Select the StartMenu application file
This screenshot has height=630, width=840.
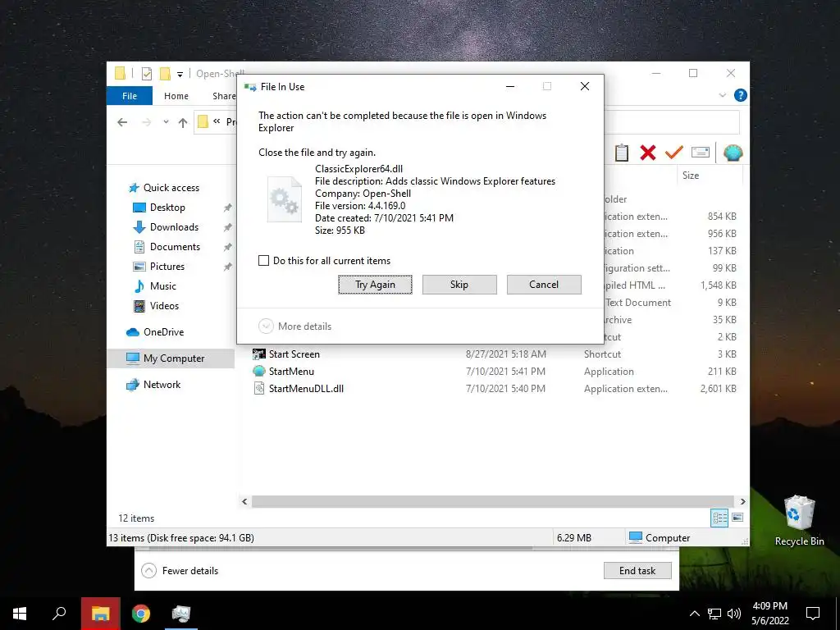(x=291, y=372)
